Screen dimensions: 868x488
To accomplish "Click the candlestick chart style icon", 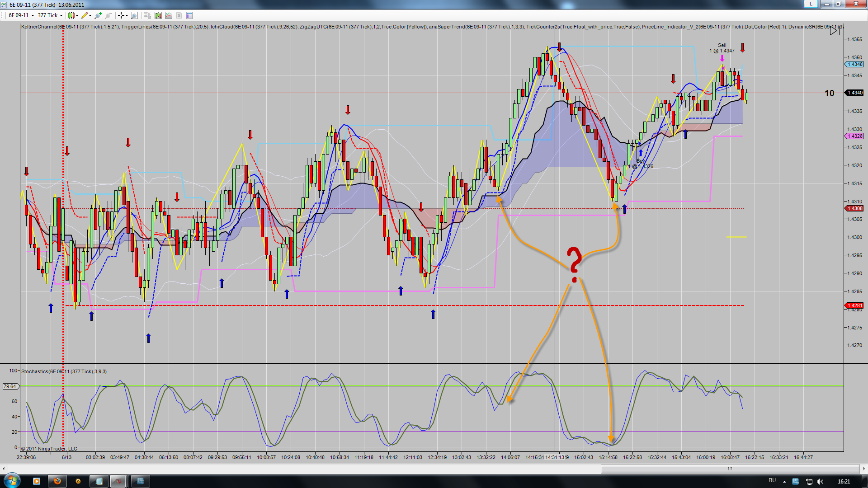I will click(71, 15).
